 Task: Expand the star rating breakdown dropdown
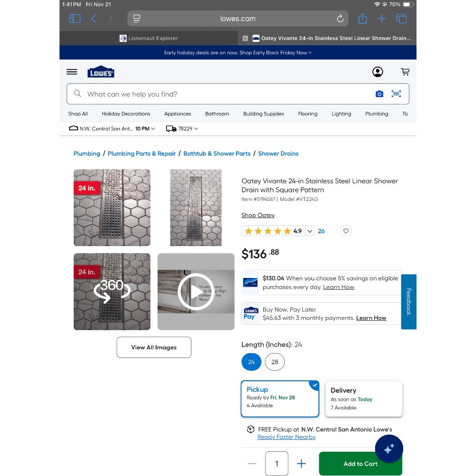pos(310,231)
